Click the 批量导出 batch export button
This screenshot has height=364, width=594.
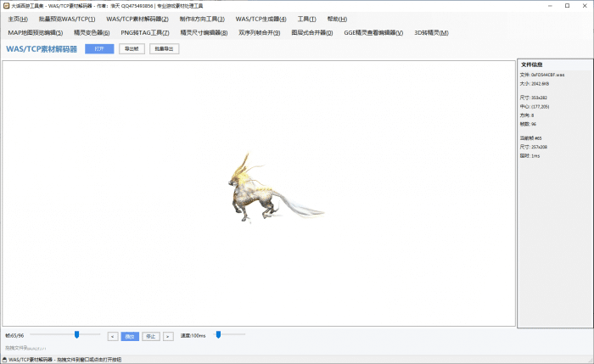click(165, 49)
